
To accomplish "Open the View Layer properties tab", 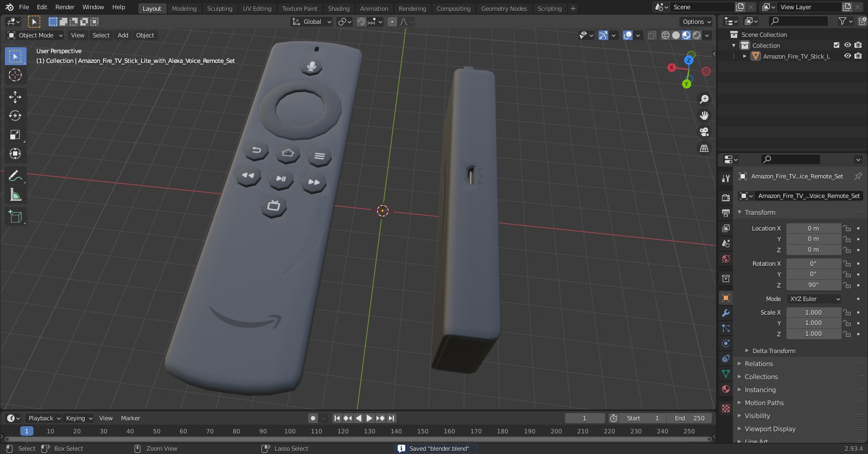I will (x=726, y=228).
